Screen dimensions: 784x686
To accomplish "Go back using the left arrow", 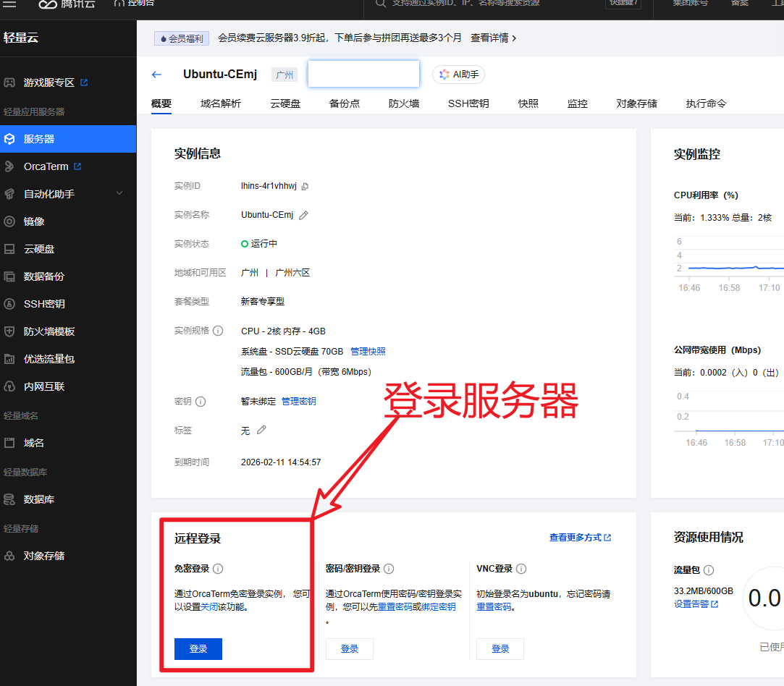I will (156, 75).
